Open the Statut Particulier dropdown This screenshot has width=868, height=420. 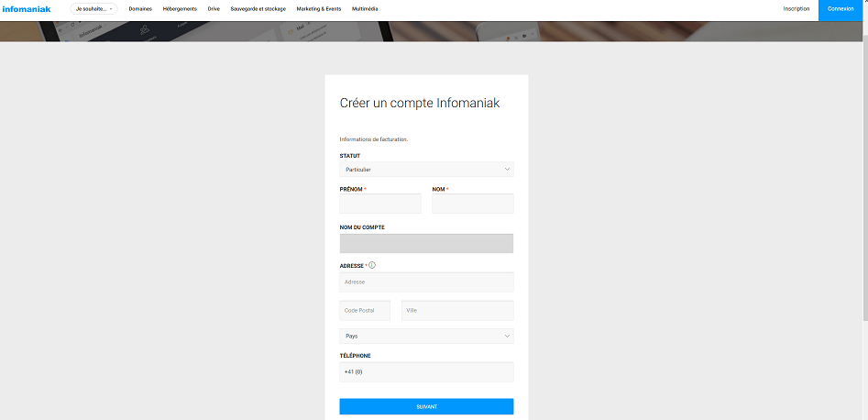tap(426, 169)
